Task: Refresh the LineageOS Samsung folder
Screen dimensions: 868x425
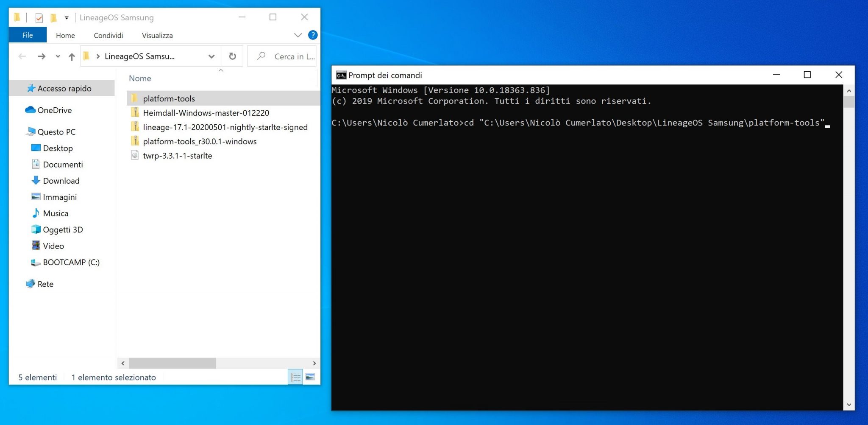Action: (232, 56)
